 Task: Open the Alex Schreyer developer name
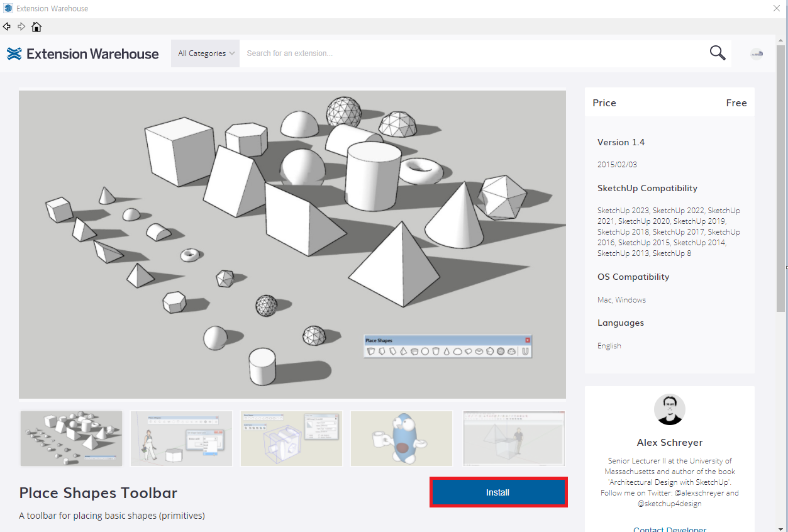(x=670, y=442)
